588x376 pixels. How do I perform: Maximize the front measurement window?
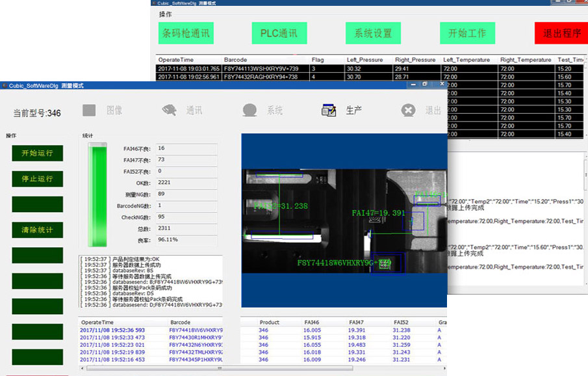tap(425, 85)
